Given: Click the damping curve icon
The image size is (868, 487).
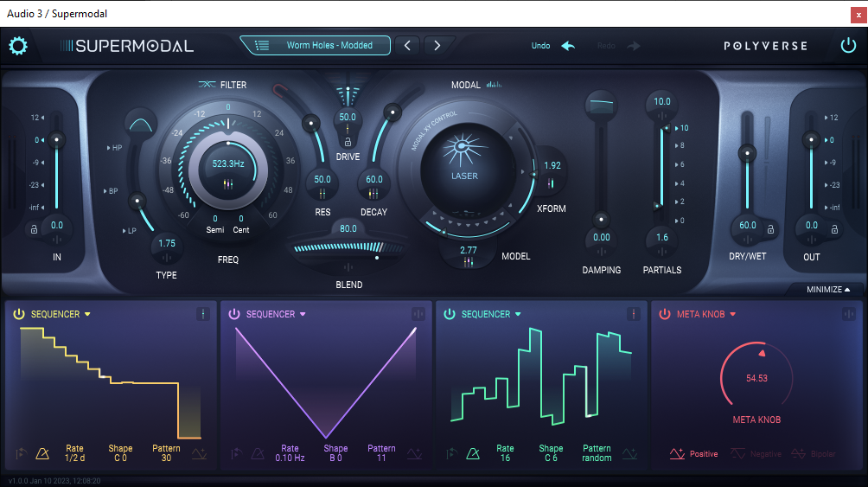Looking at the screenshot, I should pos(601,106).
